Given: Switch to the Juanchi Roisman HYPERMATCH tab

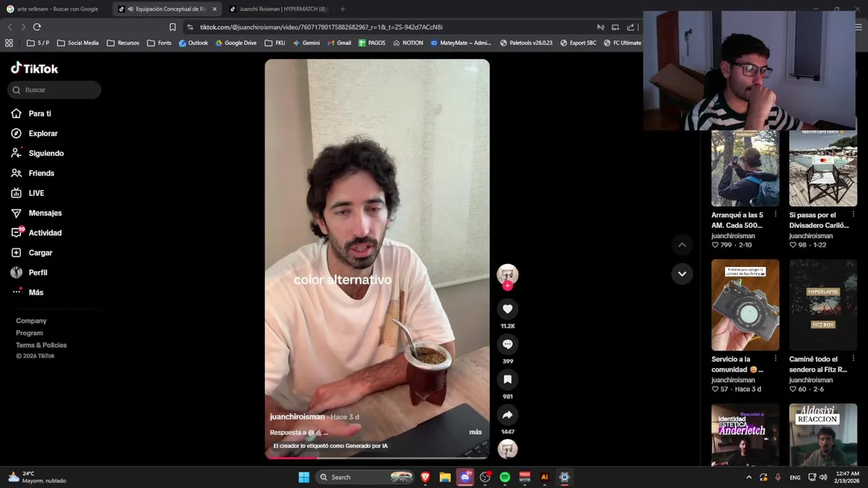Looking at the screenshot, I should point(278,9).
